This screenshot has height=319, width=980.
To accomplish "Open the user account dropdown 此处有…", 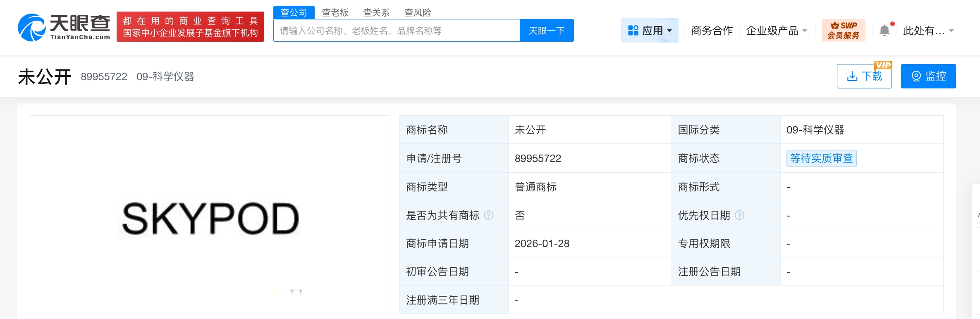I will click(928, 31).
